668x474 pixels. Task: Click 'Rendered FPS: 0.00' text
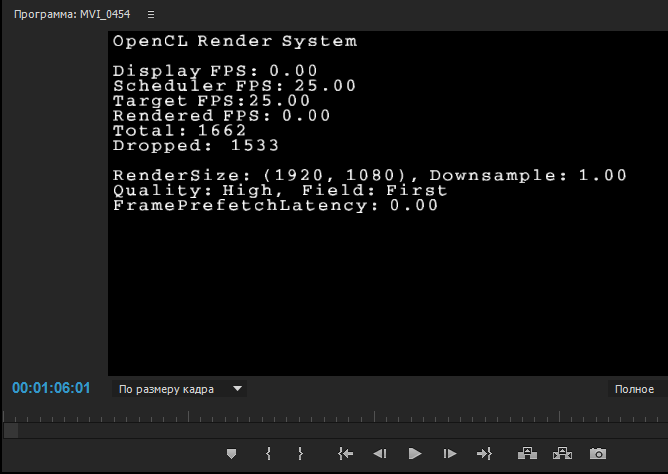point(222,116)
